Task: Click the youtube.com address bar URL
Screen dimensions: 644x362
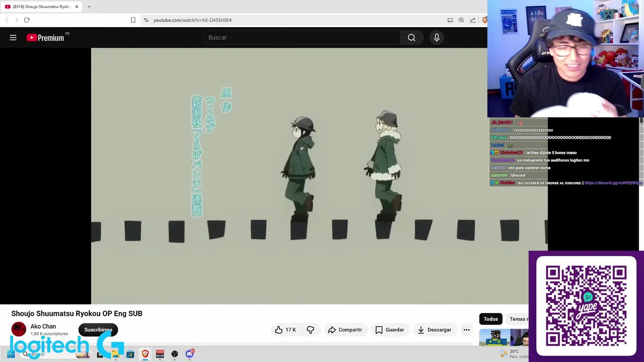Action: (x=193, y=20)
